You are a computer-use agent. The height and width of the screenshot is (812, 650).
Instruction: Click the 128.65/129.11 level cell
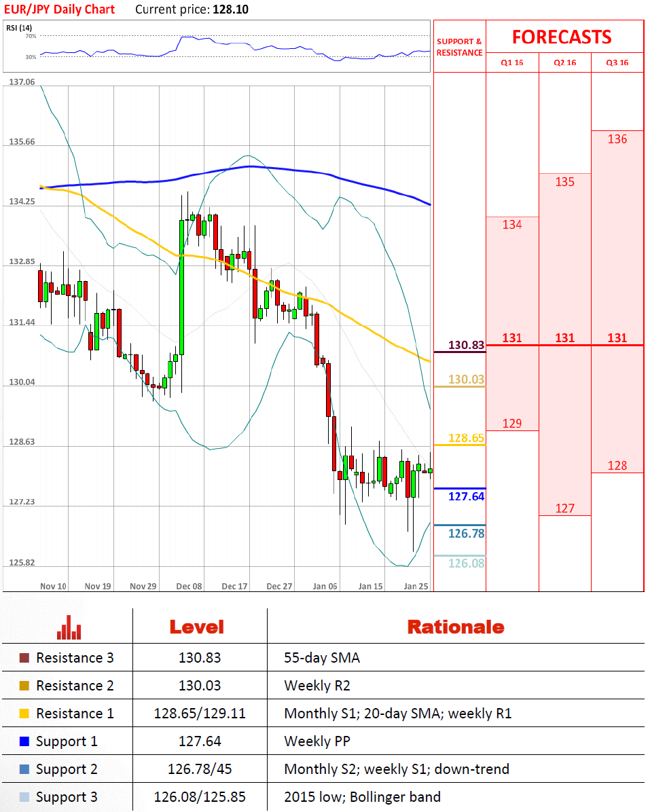(x=200, y=714)
